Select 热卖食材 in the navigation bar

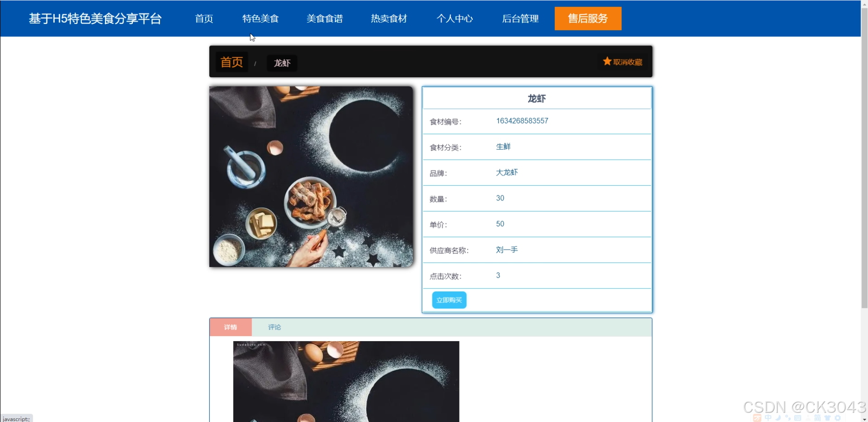[x=389, y=18]
